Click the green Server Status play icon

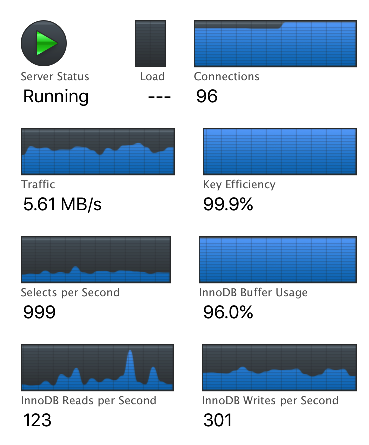point(44,43)
